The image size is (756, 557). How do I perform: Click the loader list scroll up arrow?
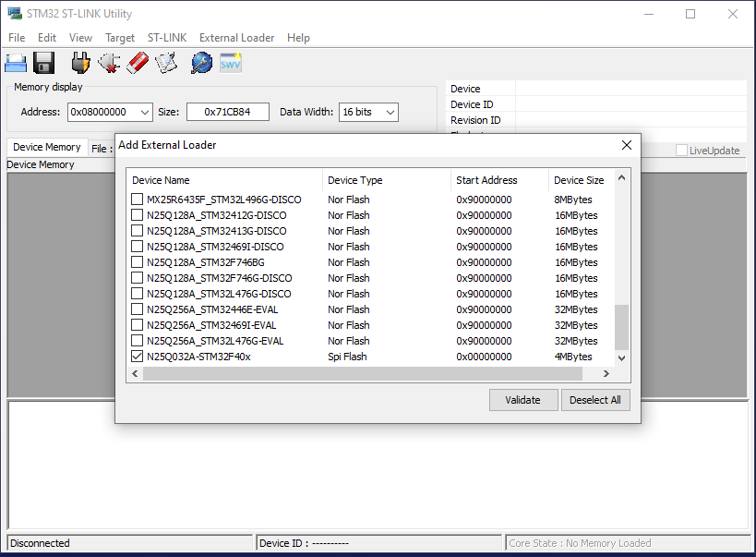click(621, 178)
